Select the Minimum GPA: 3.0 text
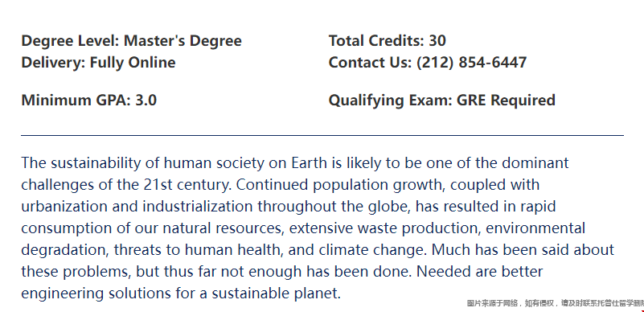Viewport: 644px width, 312px height. click(88, 101)
